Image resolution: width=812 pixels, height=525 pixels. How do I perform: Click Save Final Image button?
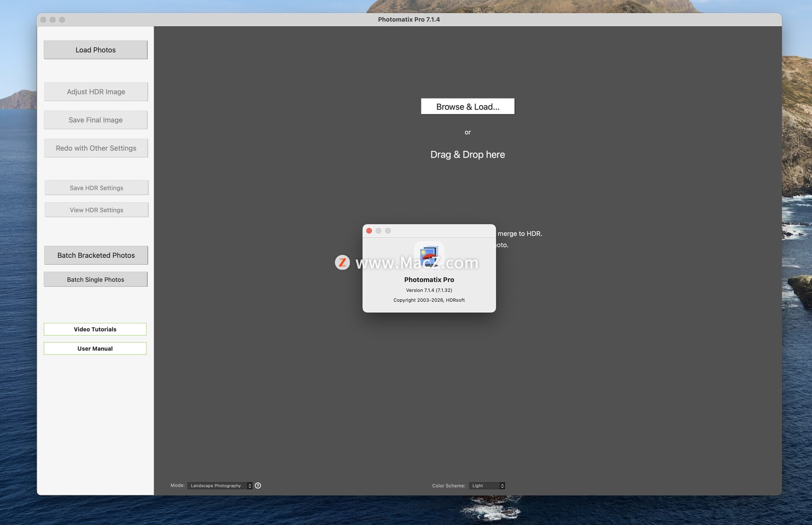tap(96, 120)
